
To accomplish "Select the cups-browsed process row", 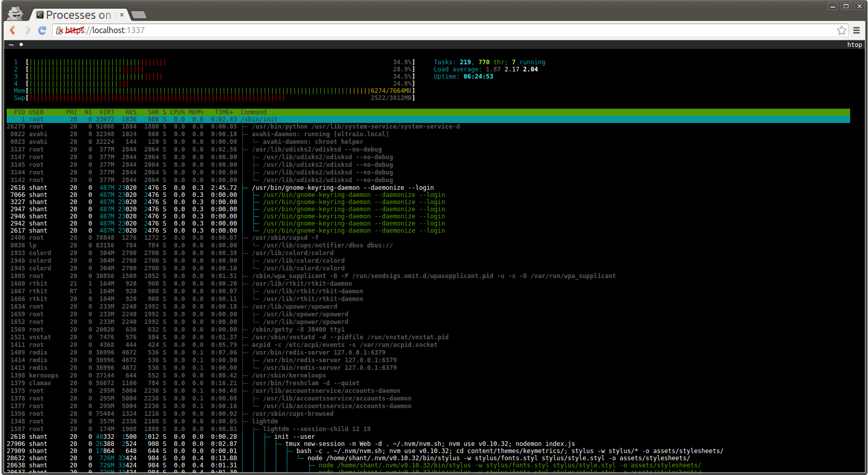I will click(x=428, y=414).
